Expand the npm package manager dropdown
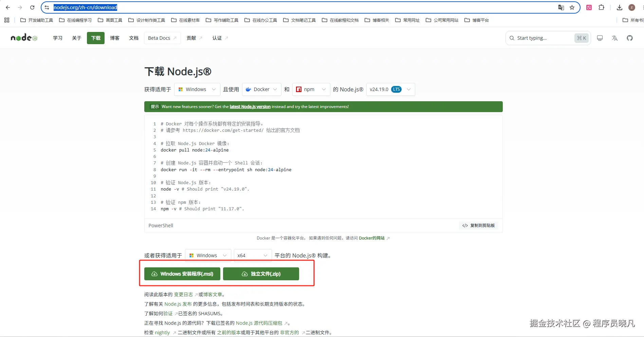 click(x=311, y=89)
